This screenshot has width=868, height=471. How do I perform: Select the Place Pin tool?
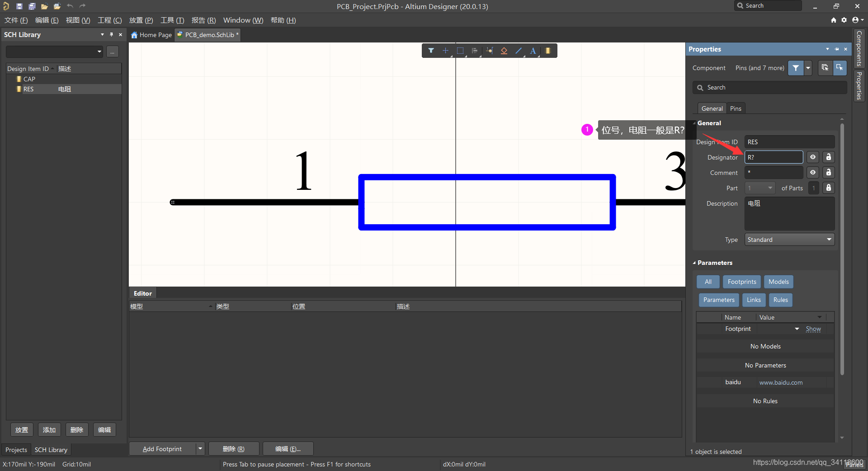click(490, 51)
